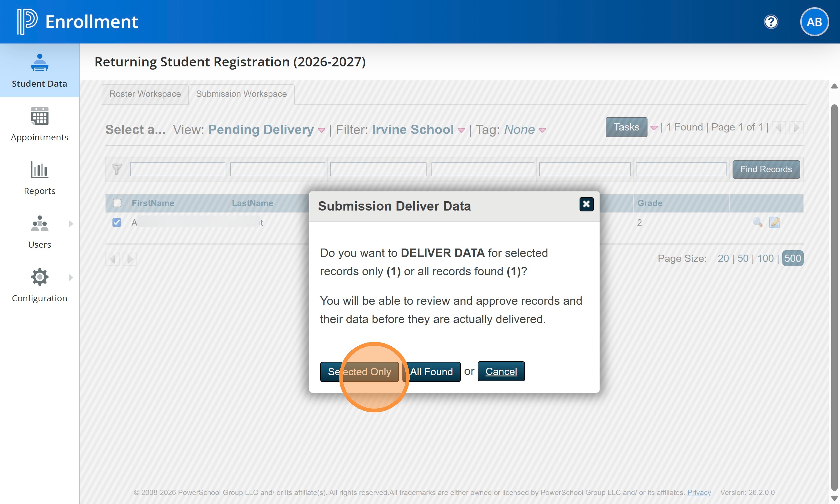Open the Users group icon
The height and width of the screenshot is (504, 840).
pyautogui.click(x=39, y=224)
